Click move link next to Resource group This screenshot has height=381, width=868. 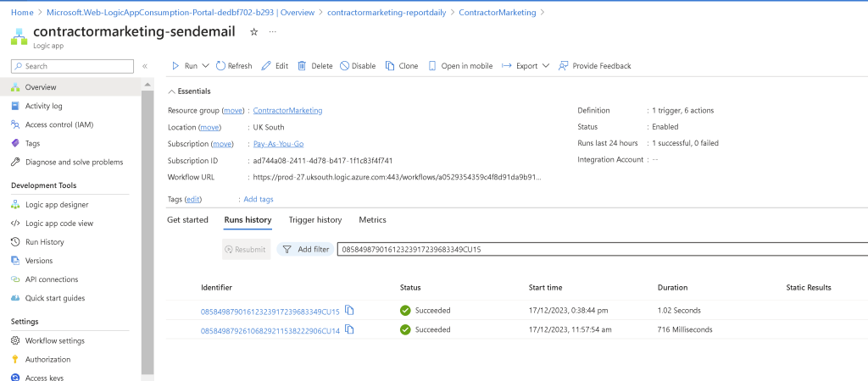click(233, 111)
